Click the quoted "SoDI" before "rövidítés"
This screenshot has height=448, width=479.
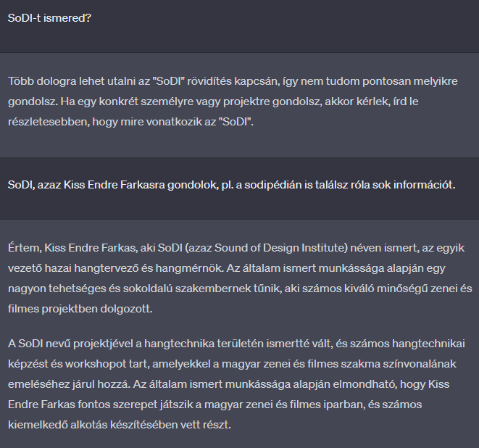click(168, 81)
